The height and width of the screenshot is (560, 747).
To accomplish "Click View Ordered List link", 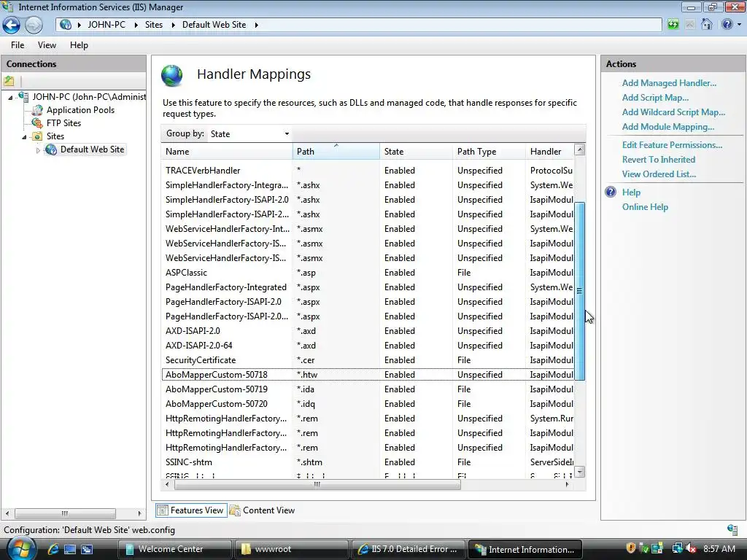I will pos(659,174).
